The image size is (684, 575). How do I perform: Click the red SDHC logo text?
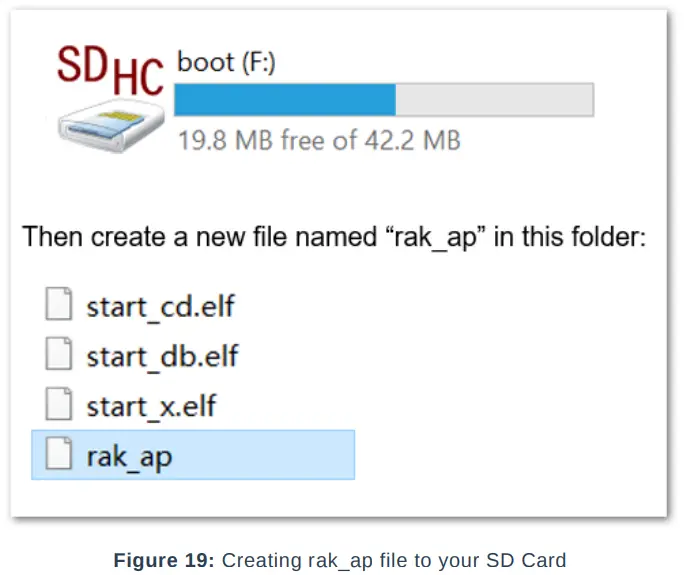click(x=110, y=69)
